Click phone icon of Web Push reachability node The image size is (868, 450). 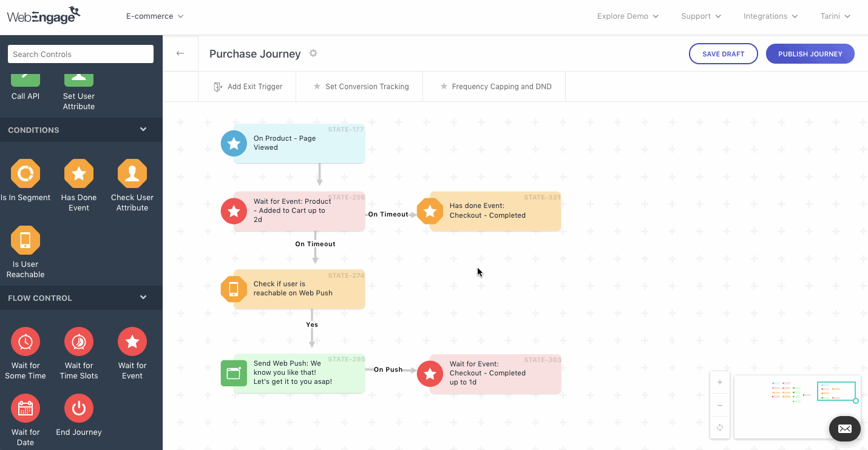tap(234, 289)
